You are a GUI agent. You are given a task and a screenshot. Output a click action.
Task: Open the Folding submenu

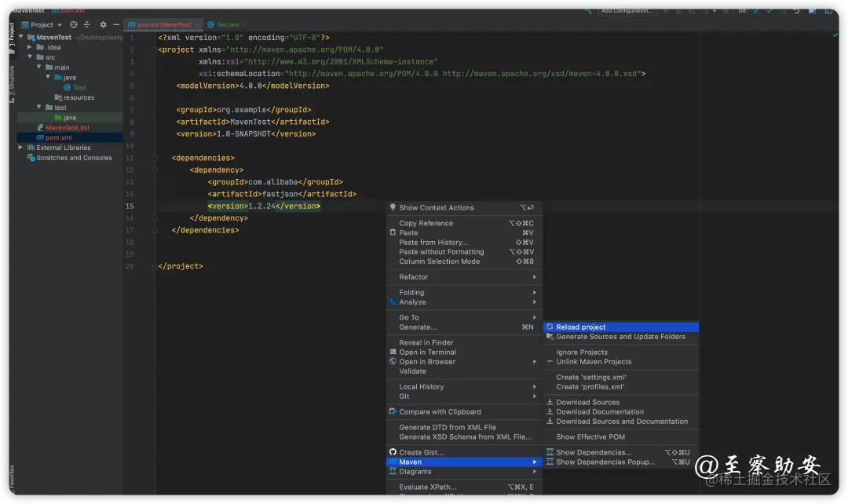click(464, 293)
